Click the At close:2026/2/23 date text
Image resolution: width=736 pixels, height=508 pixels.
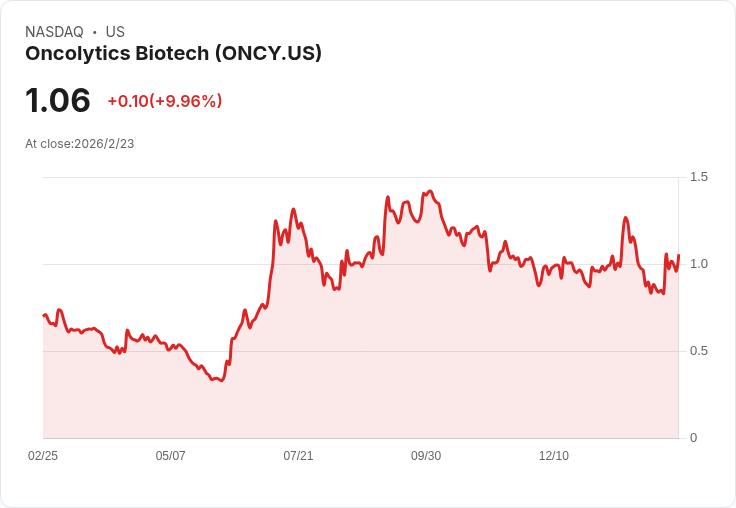[79, 144]
